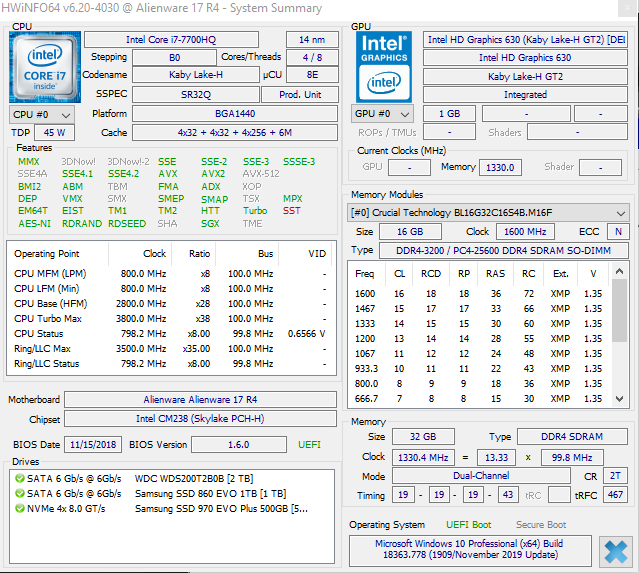Screen dimensions: 639x573
Task: Click green status icon for Samsung SSD 860 EVO
Action: click(x=20, y=493)
